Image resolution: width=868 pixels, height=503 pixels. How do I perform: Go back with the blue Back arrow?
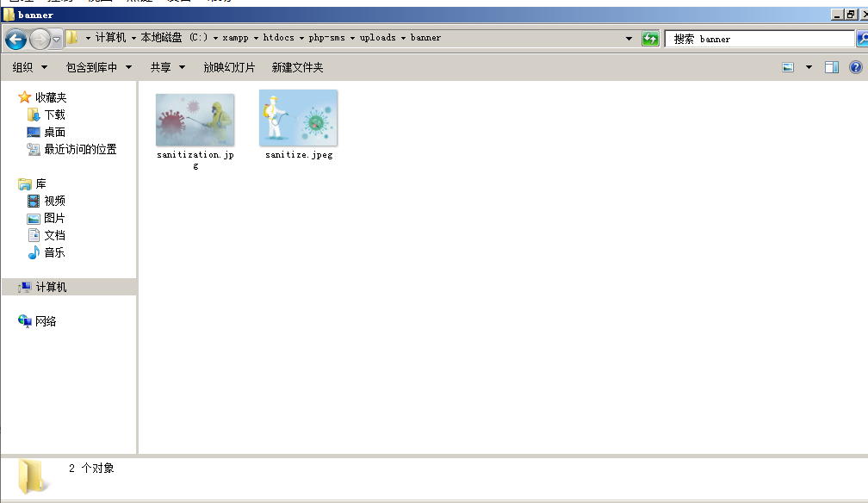click(x=16, y=40)
